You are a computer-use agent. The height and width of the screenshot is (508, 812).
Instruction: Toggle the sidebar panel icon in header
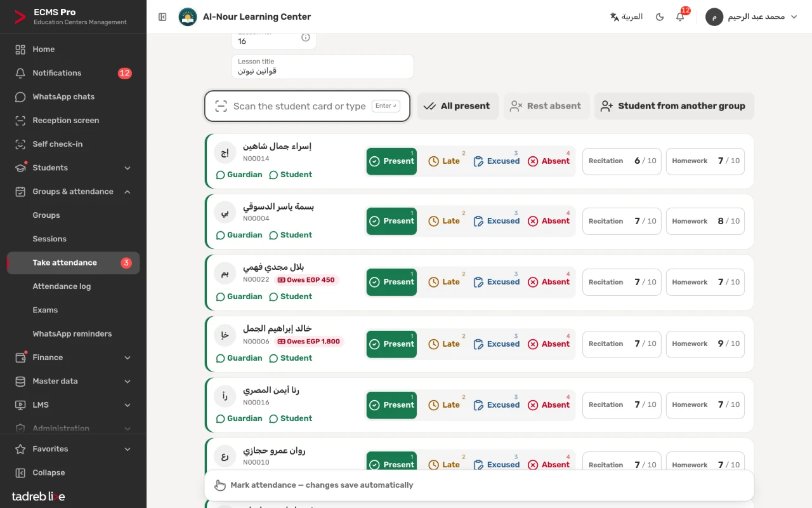[x=162, y=17]
